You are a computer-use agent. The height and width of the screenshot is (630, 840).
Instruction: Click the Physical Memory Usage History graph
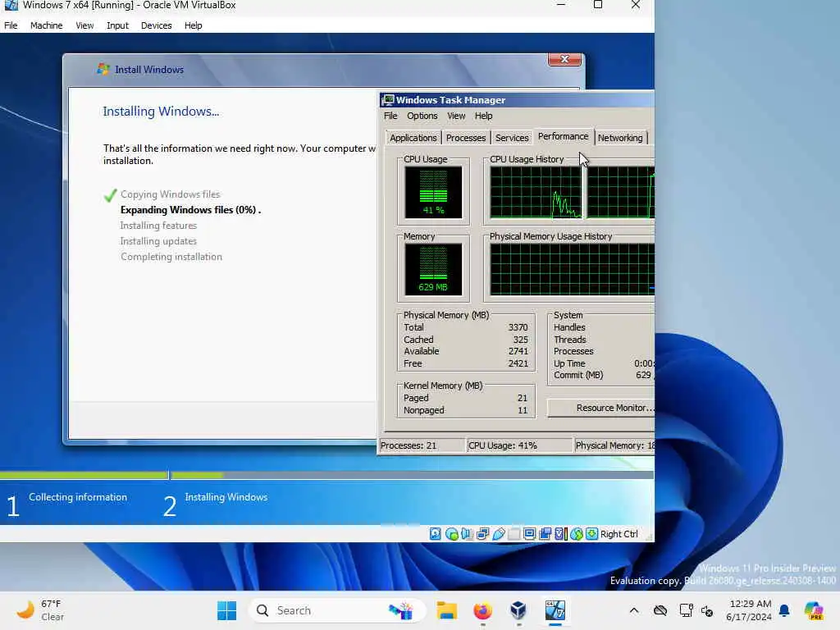tap(572, 269)
